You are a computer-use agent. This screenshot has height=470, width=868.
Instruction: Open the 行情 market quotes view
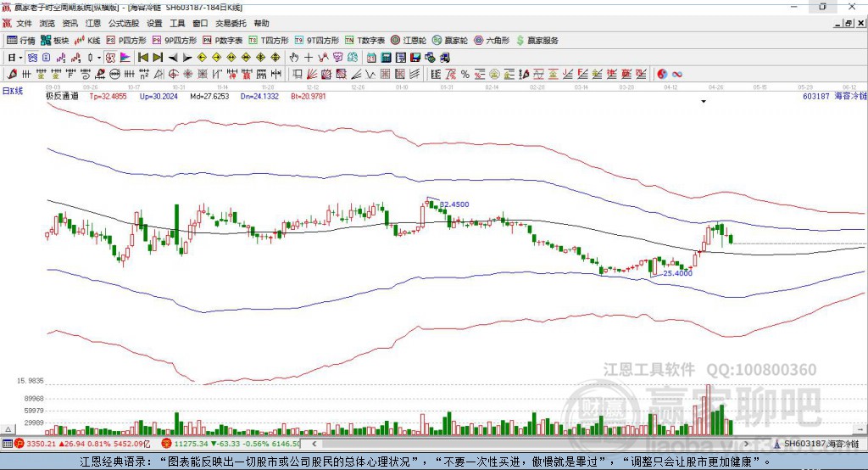(21, 41)
